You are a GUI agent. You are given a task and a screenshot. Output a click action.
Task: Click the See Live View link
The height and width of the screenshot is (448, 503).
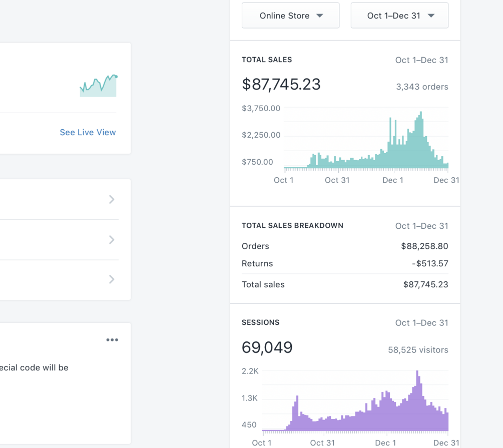pyautogui.click(x=88, y=132)
